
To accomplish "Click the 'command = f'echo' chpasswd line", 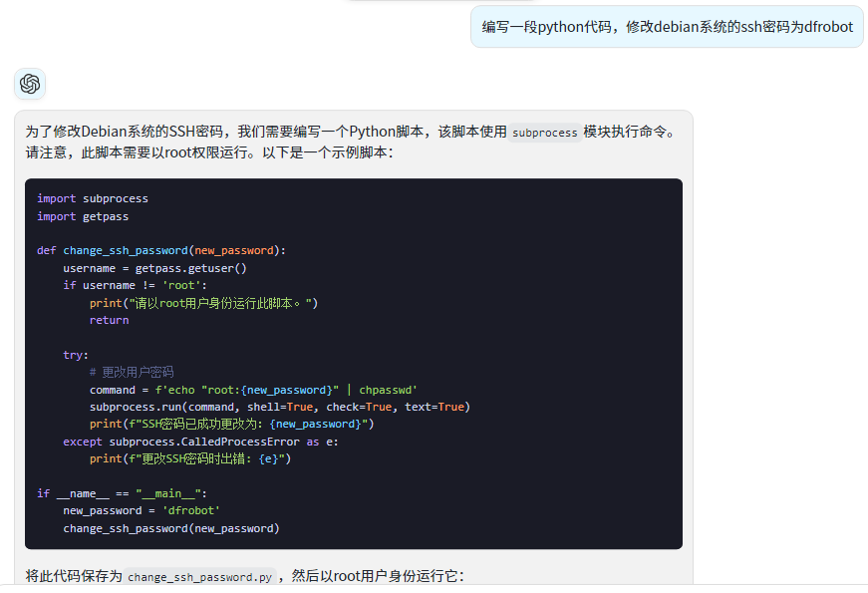I will pos(253,390).
